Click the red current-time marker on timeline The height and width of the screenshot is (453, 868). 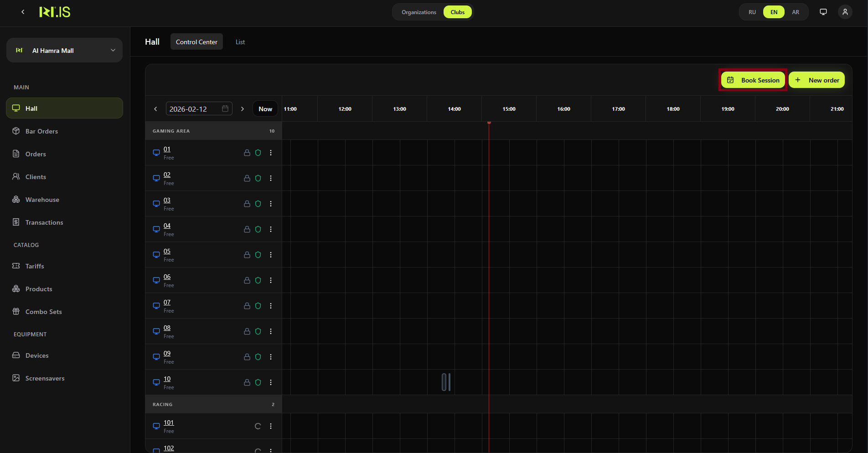(x=489, y=123)
